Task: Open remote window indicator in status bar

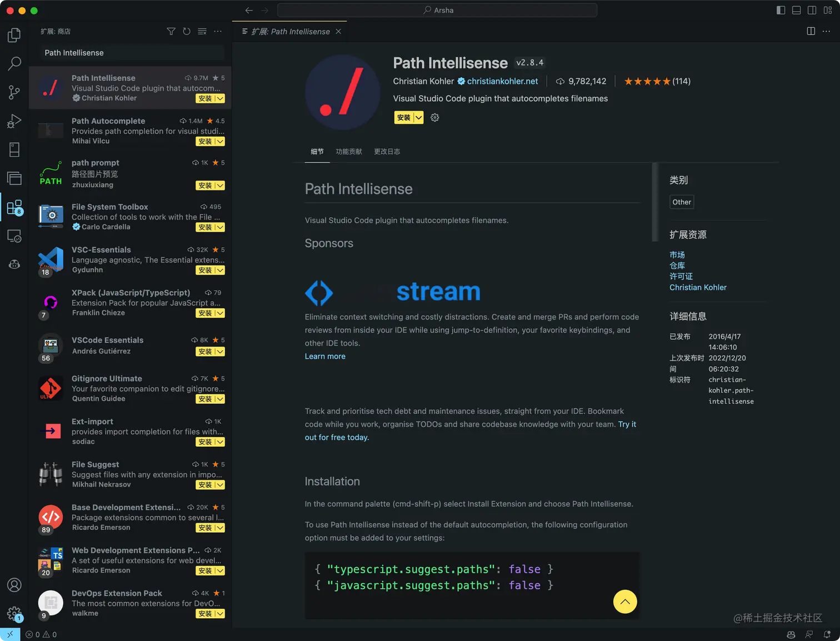Action: (10, 634)
